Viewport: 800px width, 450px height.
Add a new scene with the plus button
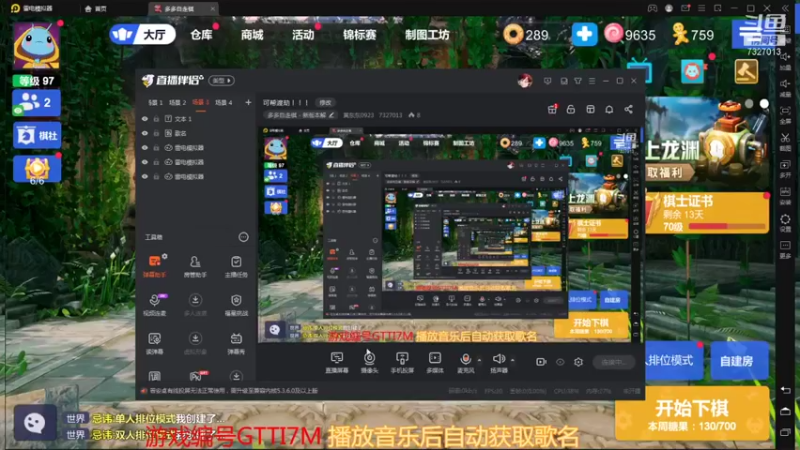[248, 103]
